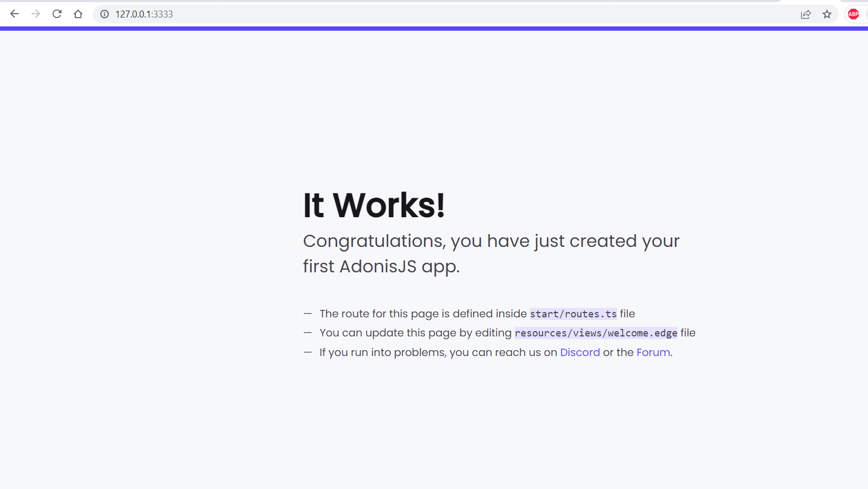
Task: Click the "first AdonisJS app." line
Action: click(381, 266)
